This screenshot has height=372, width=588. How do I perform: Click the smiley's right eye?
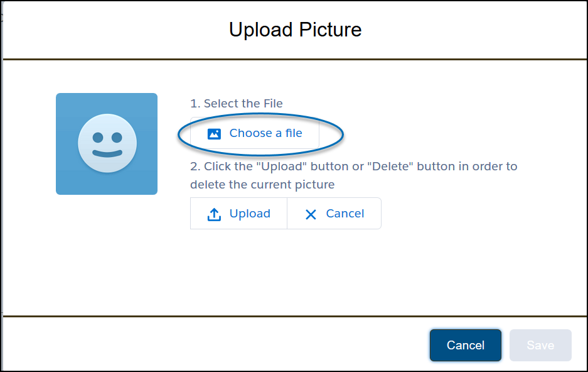coord(117,136)
